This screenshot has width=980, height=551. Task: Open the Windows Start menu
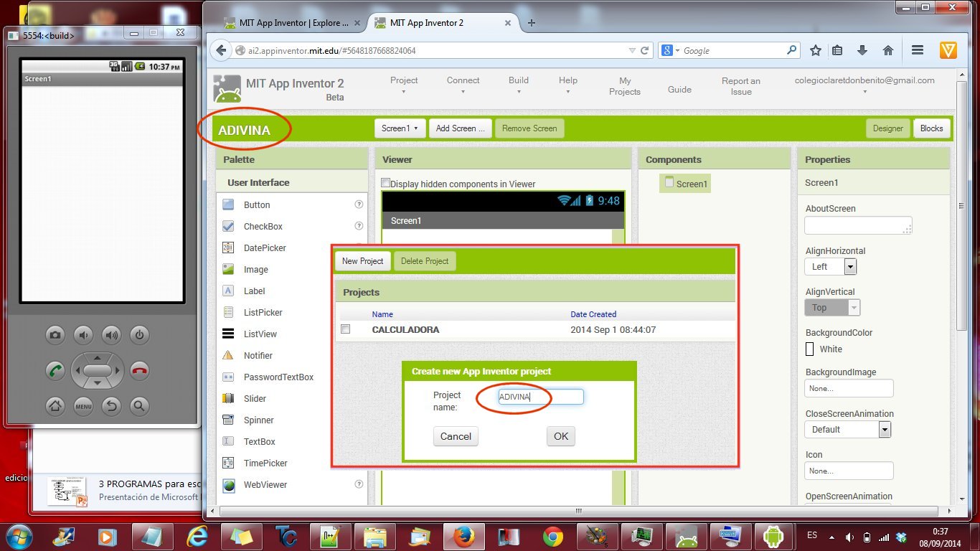click(x=19, y=536)
